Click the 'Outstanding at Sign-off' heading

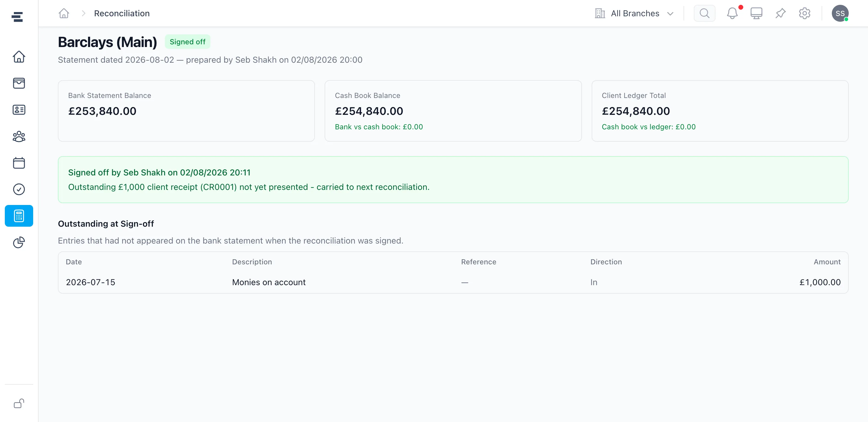point(106,223)
